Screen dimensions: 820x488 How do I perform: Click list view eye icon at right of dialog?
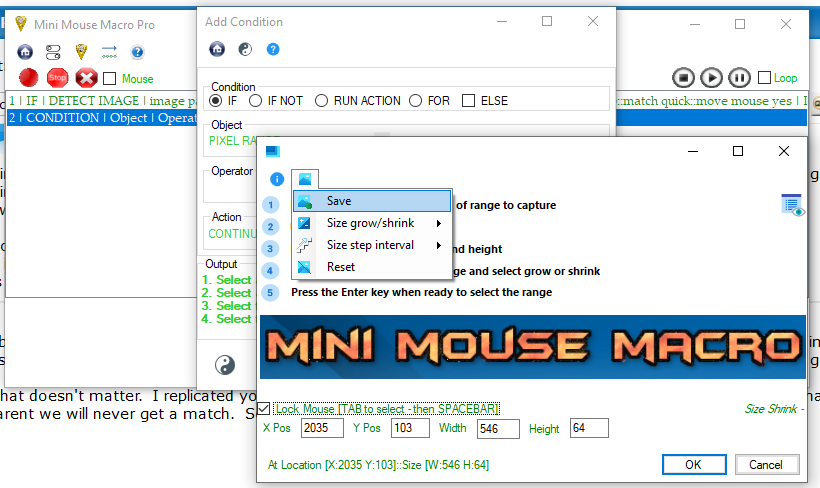pos(792,205)
